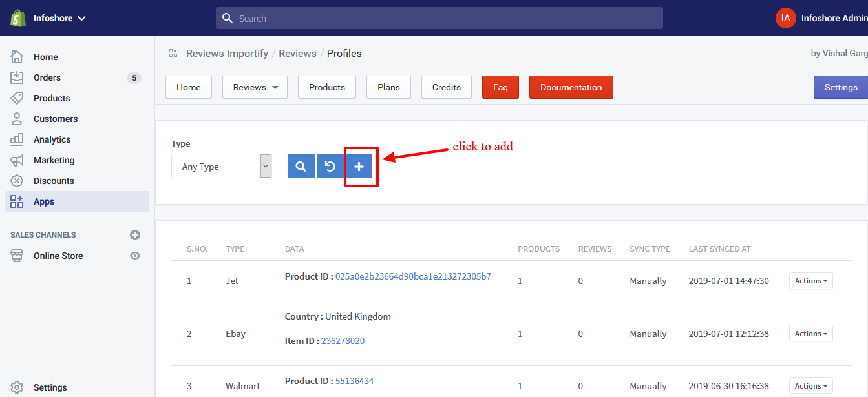Click the app grid icon in breadcrumb
Viewport: 868px width, 397px height.
[x=173, y=53]
